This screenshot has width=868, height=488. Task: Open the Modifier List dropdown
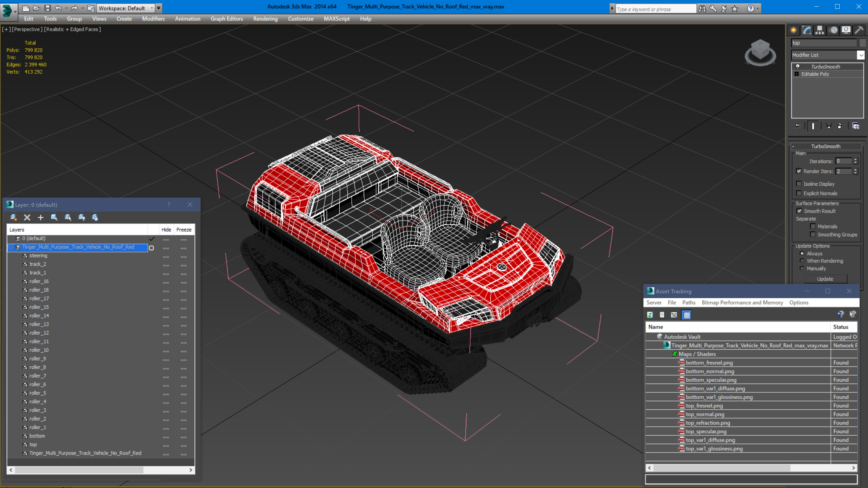click(x=860, y=55)
